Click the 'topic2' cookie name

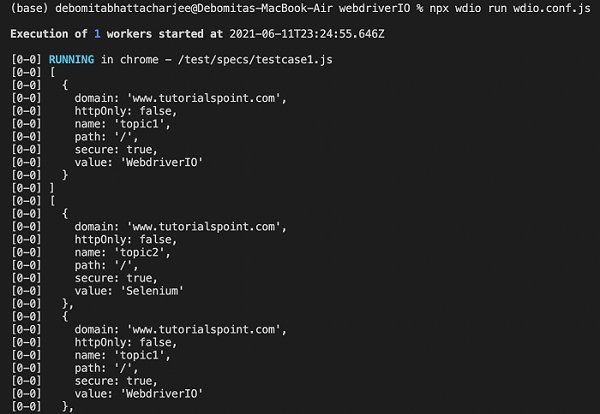[146, 253]
